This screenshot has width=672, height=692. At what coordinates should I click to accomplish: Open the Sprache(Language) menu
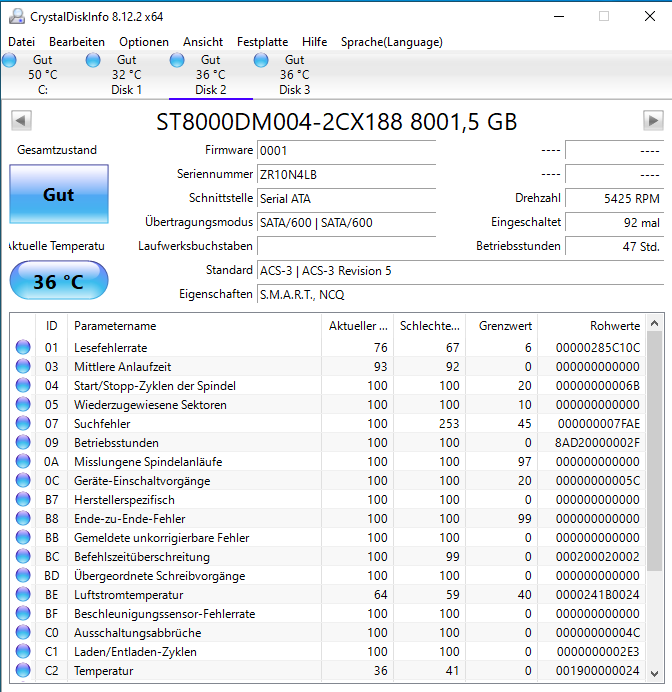pos(392,42)
